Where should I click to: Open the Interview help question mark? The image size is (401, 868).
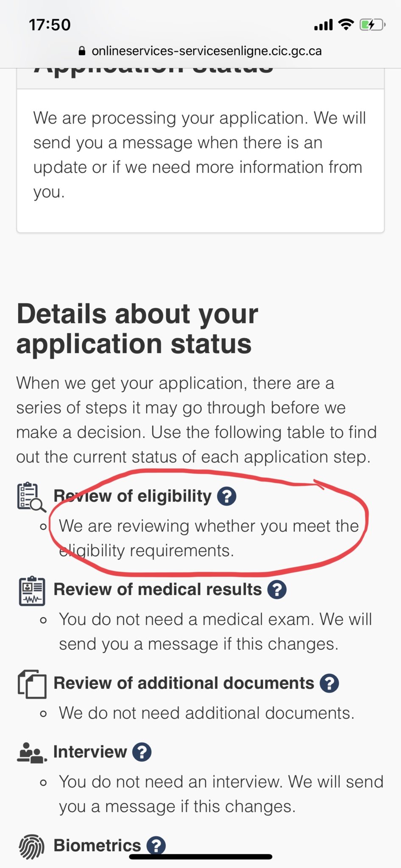pyautogui.click(x=142, y=752)
